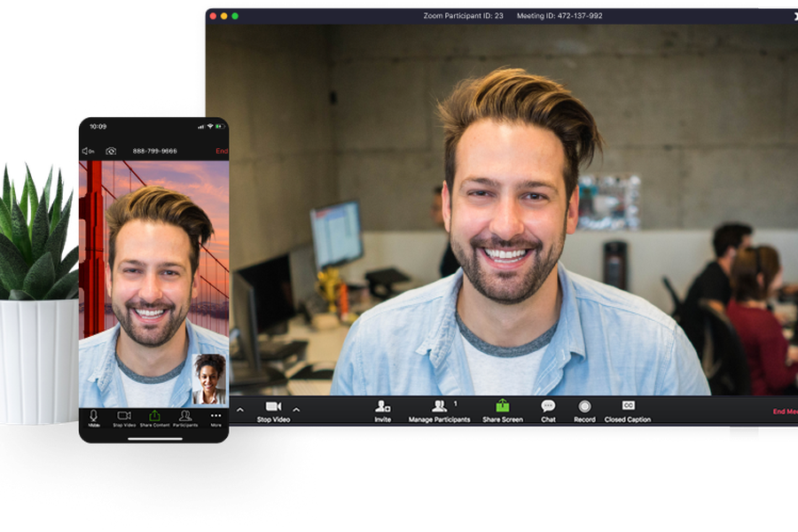Stop video in the desktop Zoom toolbar
Viewport: 798px width, 532px height.
(x=273, y=411)
